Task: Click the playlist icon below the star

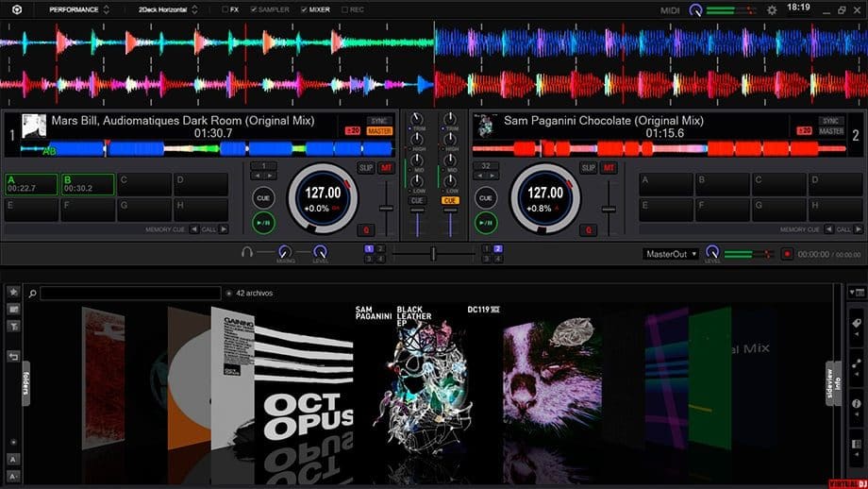Action: (x=13, y=309)
